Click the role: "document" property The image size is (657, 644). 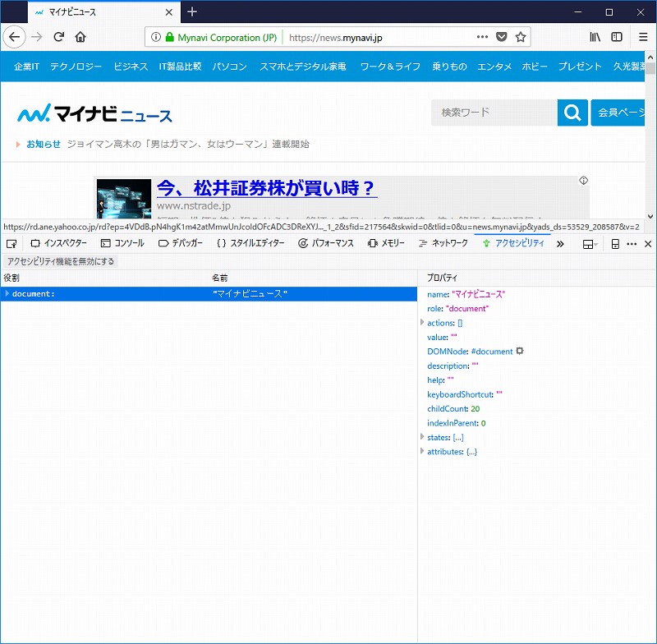457,308
